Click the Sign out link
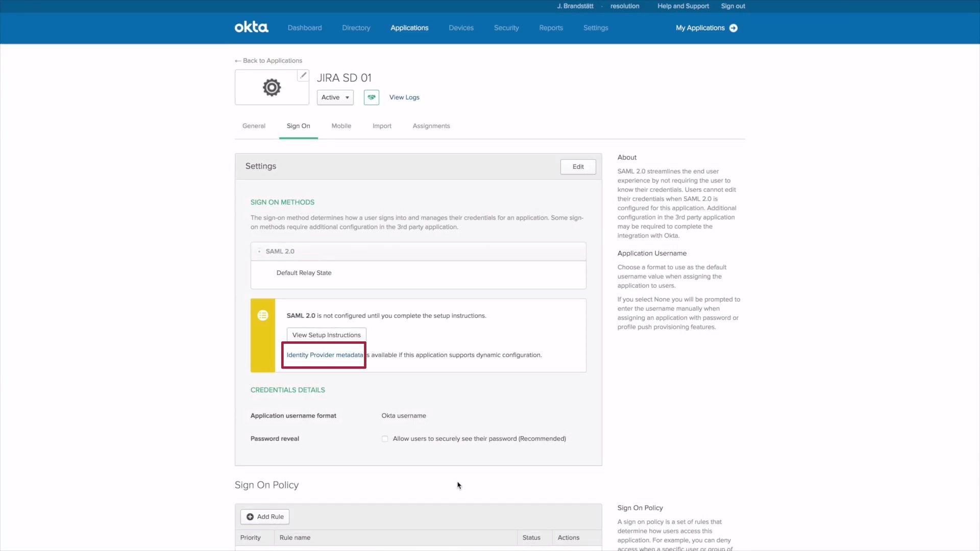 733,6
